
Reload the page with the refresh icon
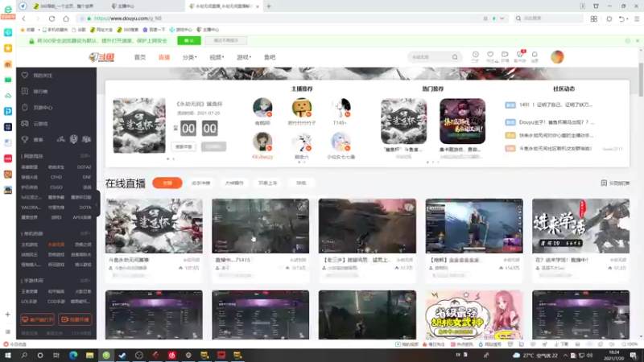(52, 19)
